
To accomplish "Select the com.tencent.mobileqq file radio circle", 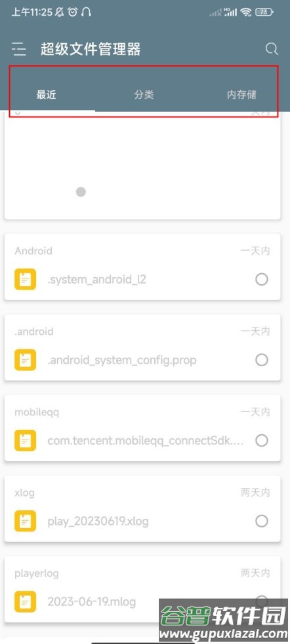I will 262,440.
